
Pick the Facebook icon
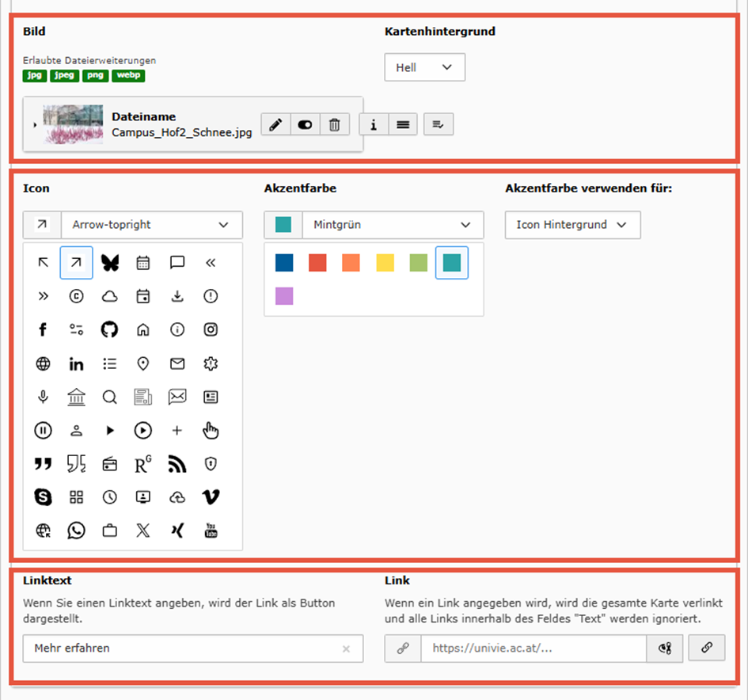click(43, 329)
